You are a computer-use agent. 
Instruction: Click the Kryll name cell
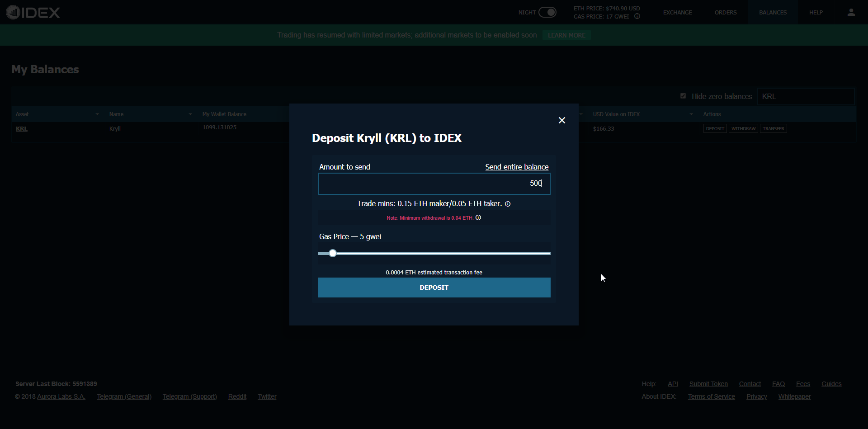(x=115, y=129)
